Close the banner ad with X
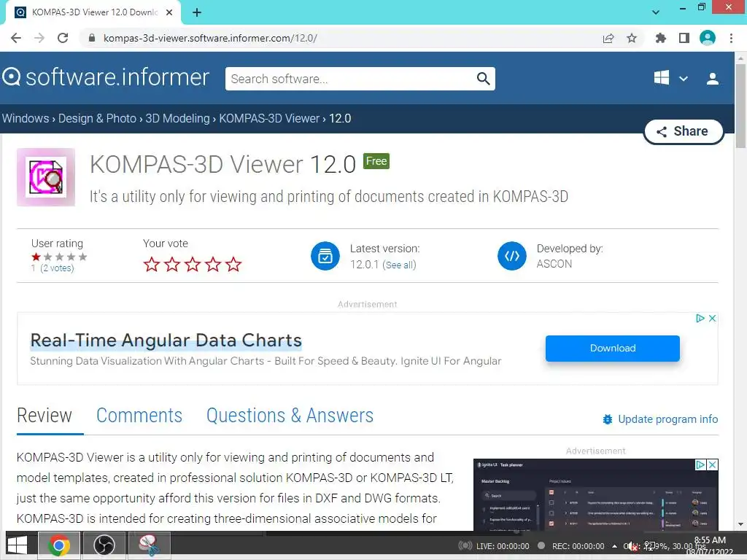The image size is (747, 560). [x=712, y=318]
